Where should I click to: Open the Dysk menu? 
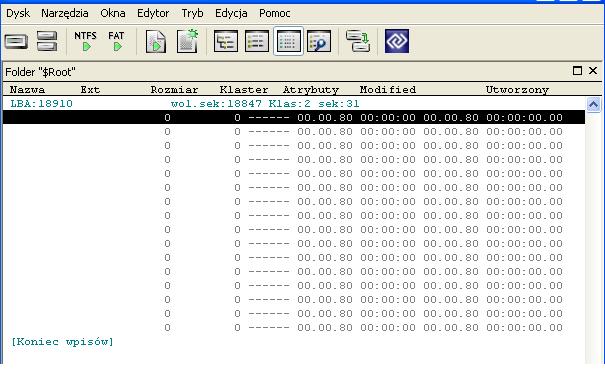click(x=18, y=14)
